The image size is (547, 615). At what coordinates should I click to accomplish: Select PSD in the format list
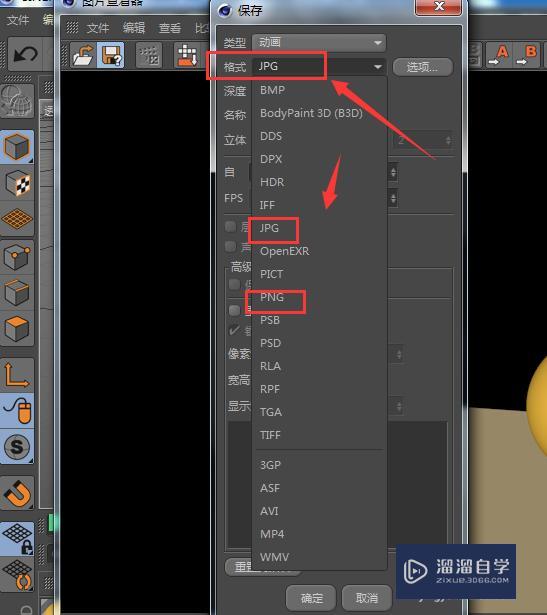pos(270,343)
